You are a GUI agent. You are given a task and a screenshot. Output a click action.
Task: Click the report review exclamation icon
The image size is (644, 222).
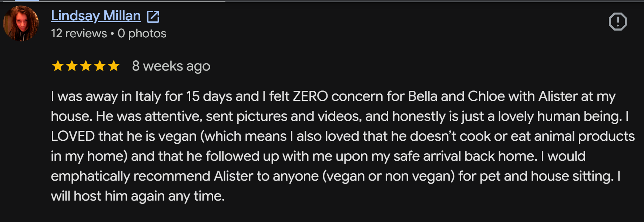618,21
